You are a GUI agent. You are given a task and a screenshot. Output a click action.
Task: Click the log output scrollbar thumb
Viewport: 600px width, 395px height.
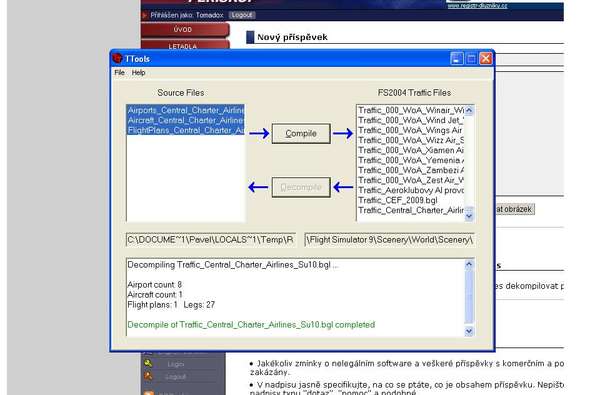469,297
